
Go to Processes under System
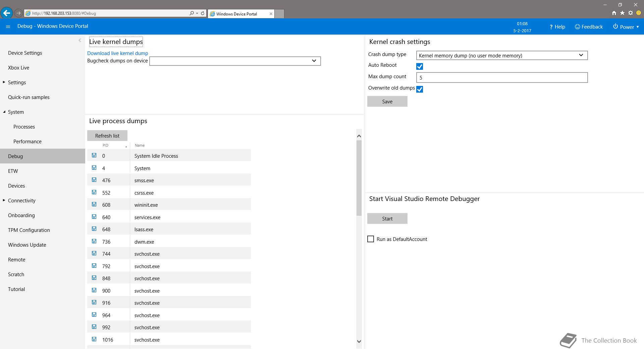coord(24,127)
